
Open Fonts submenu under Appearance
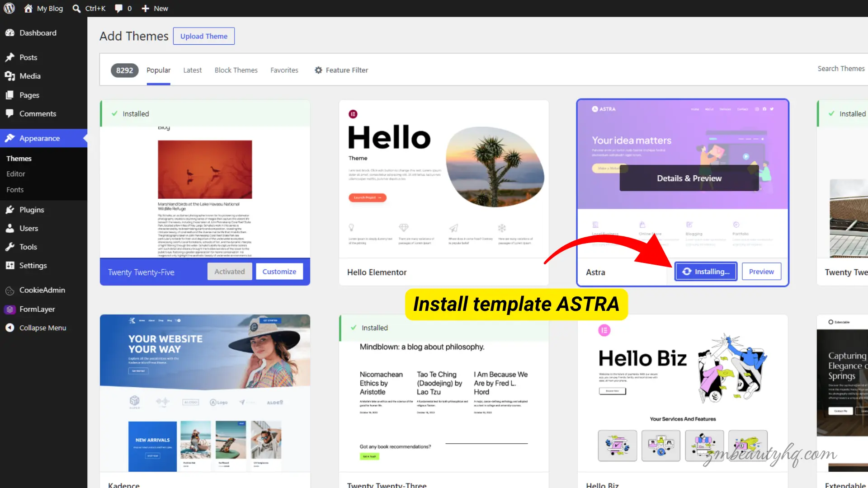(x=15, y=189)
